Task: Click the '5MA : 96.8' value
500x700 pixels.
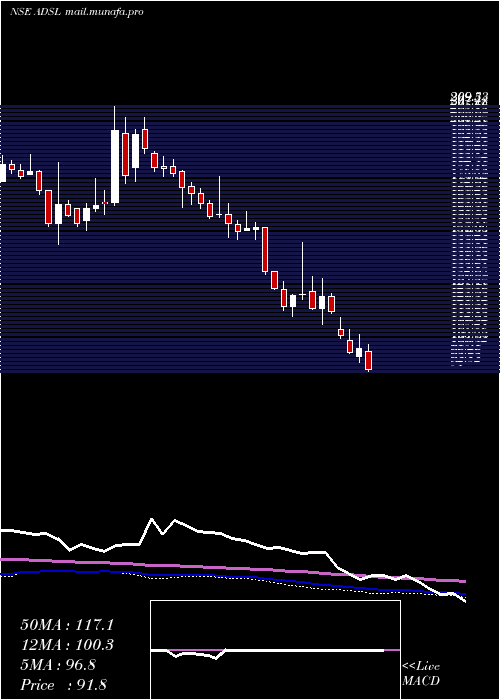Action: pyautogui.click(x=58, y=665)
